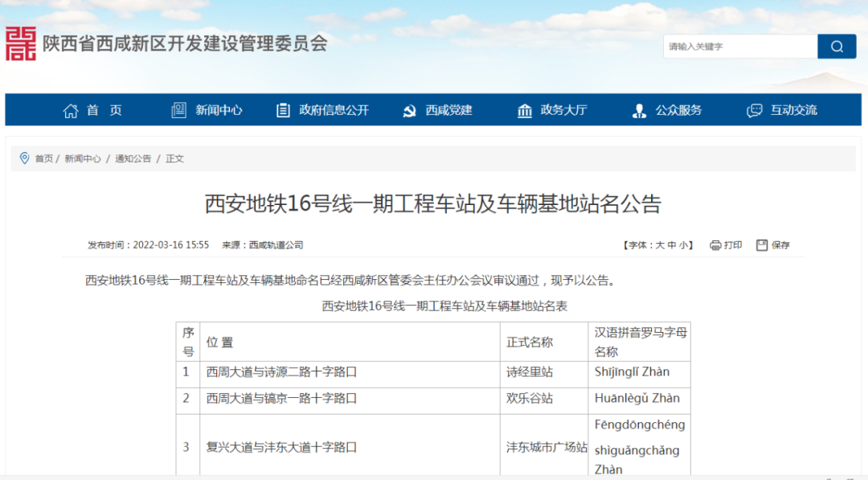The image size is (868, 480).
Task: Click the newspaper icon beside 新闻中心
Action: 178,110
